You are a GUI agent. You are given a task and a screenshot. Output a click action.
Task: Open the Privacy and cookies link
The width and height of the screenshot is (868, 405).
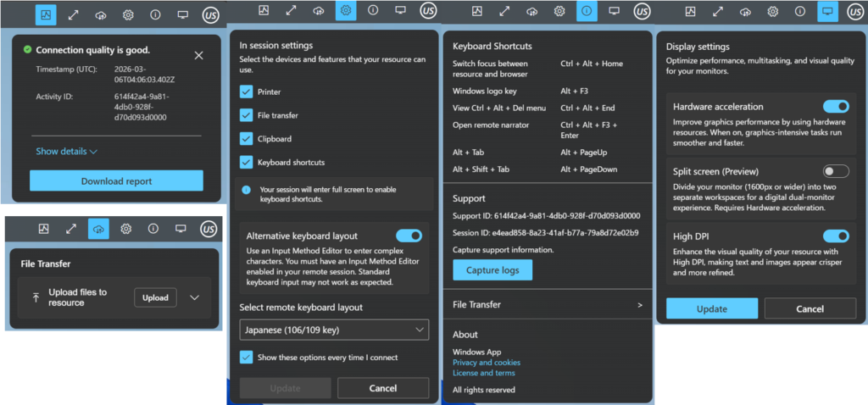[487, 363]
